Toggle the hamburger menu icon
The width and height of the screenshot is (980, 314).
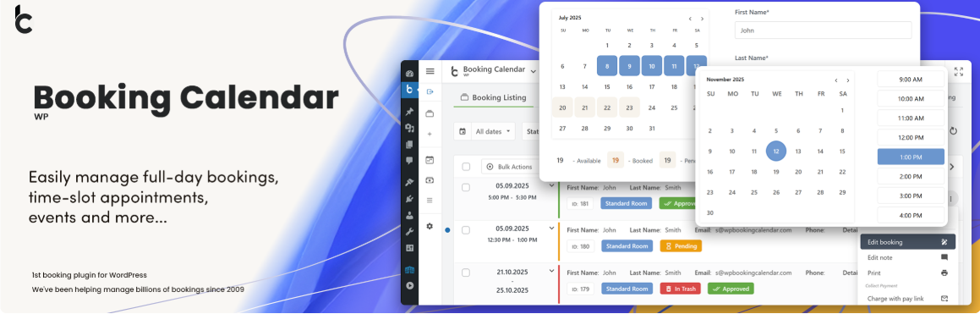[x=430, y=71]
